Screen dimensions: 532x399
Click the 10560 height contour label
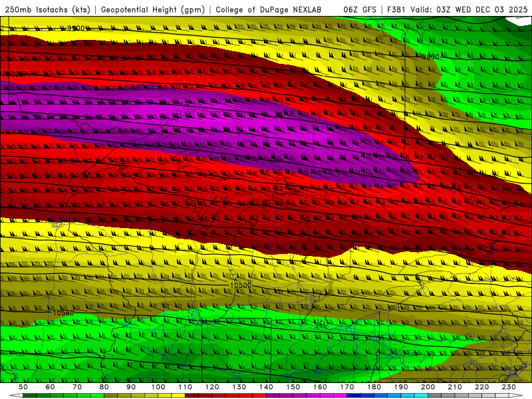[63, 313]
